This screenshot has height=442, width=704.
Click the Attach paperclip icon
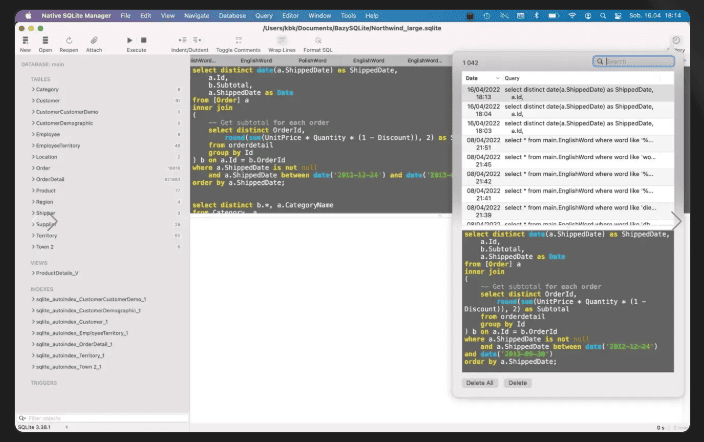[x=94, y=40]
